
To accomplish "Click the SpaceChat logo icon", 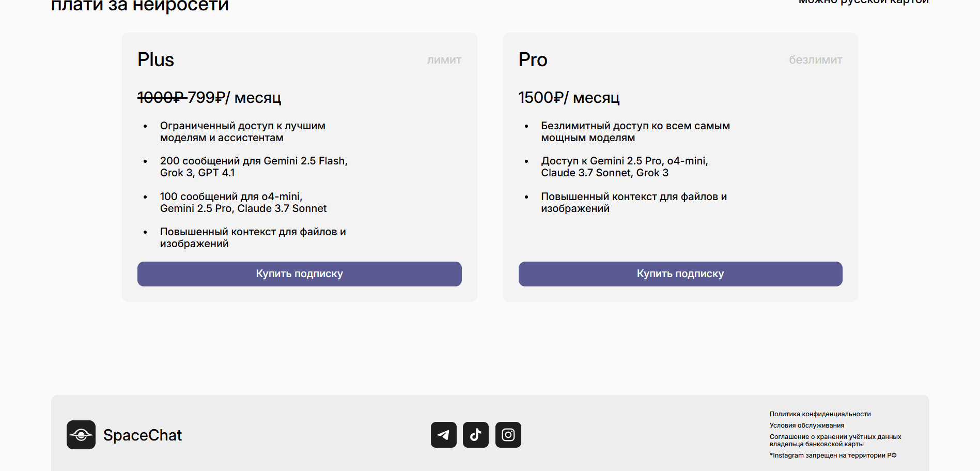I will point(81,435).
